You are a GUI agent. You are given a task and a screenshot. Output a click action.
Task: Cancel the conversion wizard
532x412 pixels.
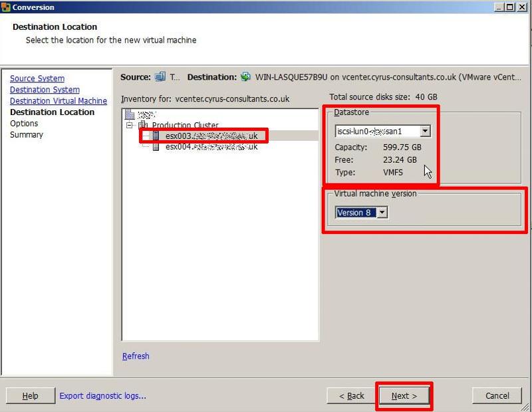[x=497, y=396]
